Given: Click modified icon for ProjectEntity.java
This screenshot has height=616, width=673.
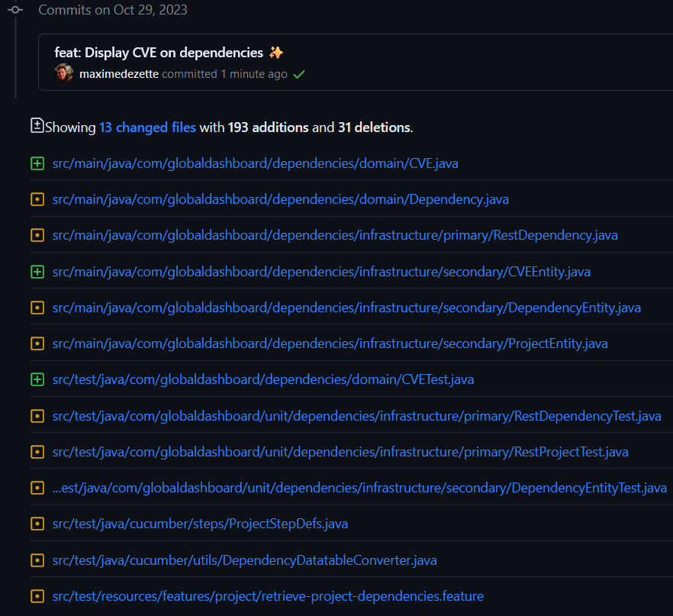Looking at the screenshot, I should click(x=37, y=343).
